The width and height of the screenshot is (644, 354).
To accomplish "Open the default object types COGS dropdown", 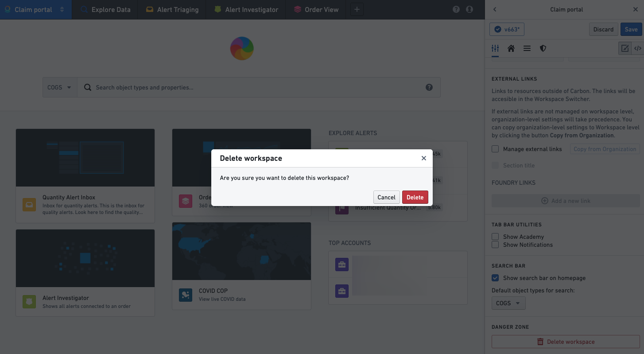I will click(x=508, y=303).
